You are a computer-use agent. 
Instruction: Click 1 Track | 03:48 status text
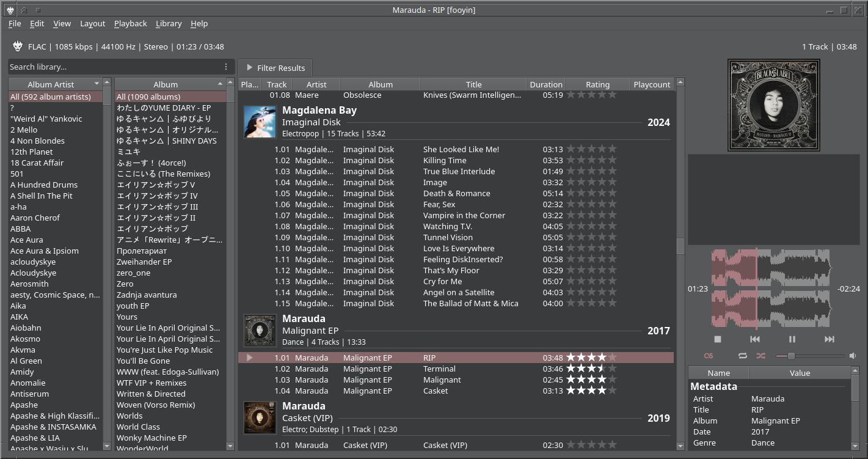click(830, 46)
